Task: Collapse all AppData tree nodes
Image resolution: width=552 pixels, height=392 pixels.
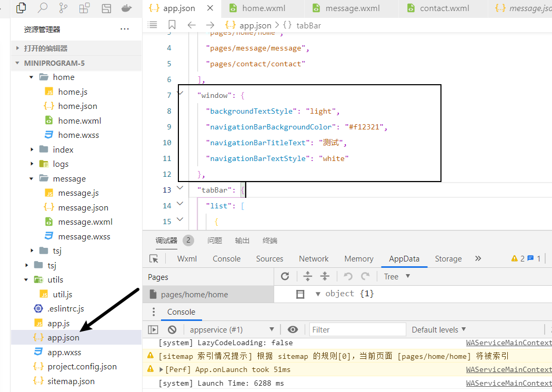Action: 325,276
